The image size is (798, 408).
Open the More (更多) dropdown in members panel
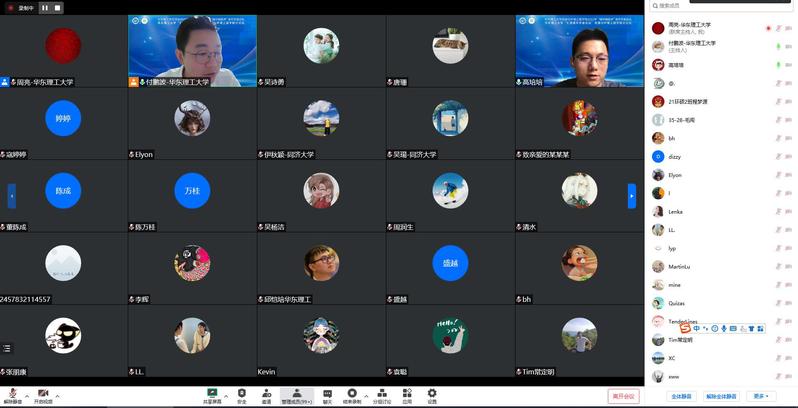coord(763,397)
